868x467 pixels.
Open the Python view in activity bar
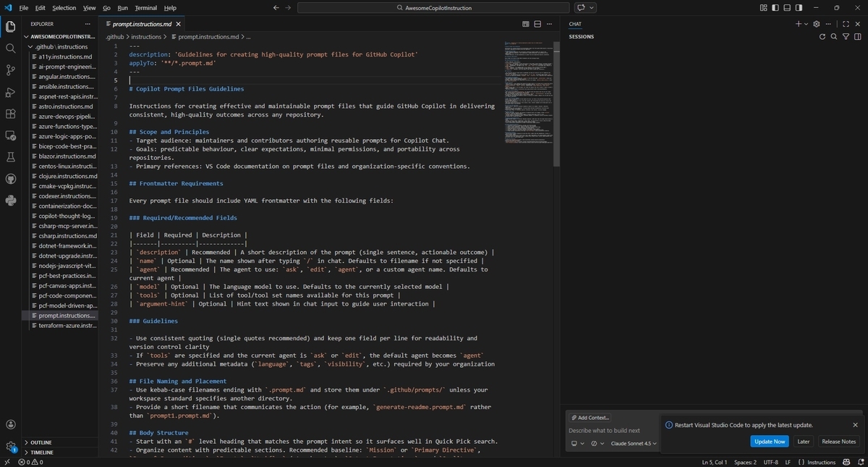(10, 201)
